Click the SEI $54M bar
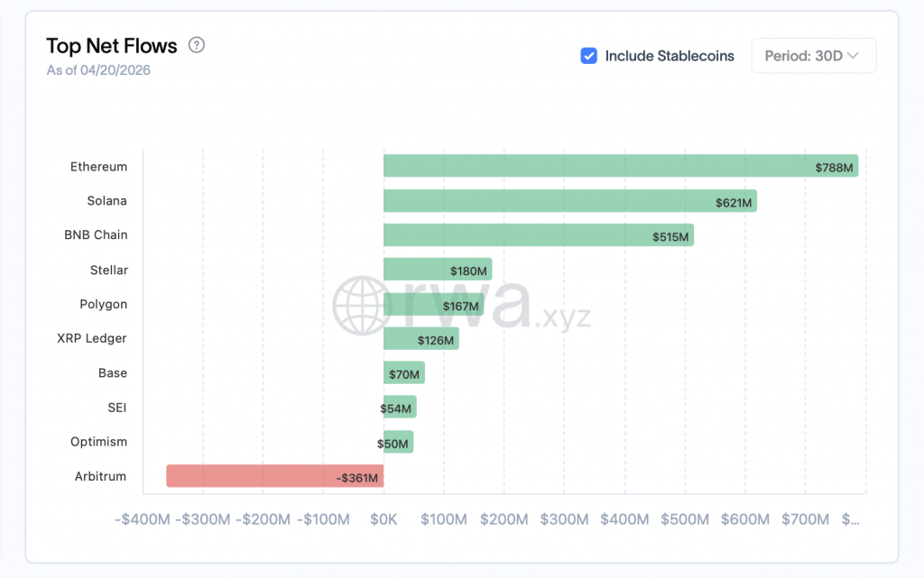 pos(400,408)
